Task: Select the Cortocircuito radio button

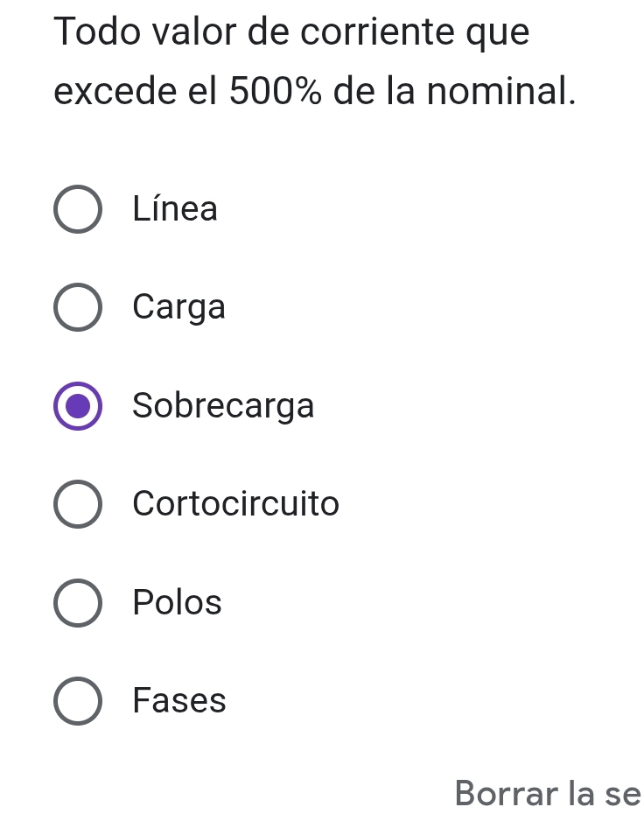Action: (78, 505)
